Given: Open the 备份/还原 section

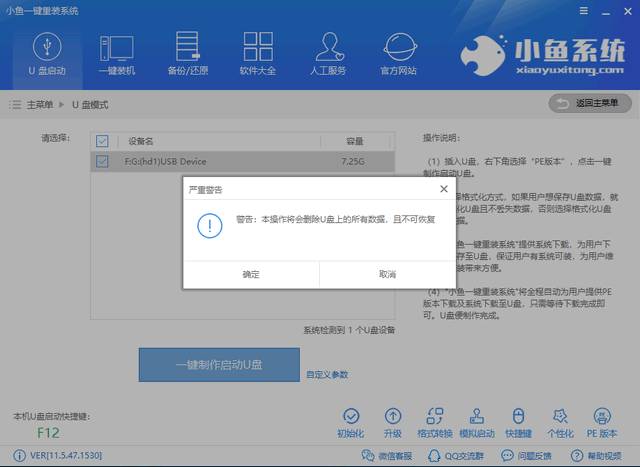Looking at the screenshot, I should click(187, 54).
